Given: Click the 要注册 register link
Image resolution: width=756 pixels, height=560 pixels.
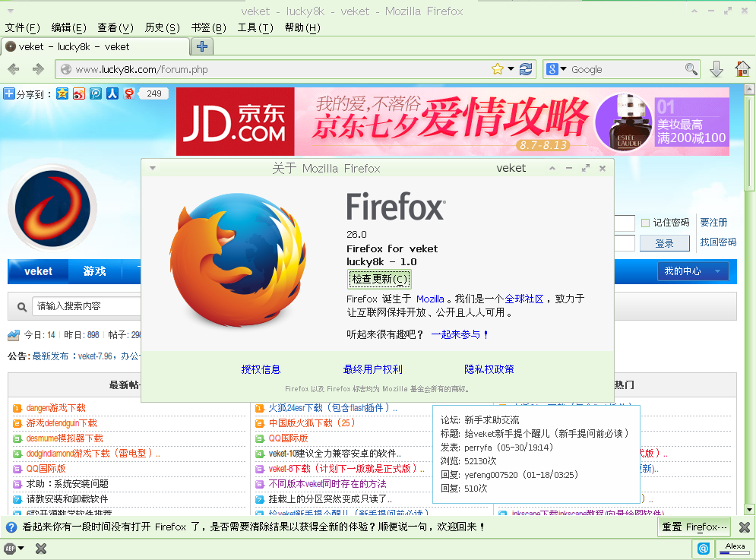Looking at the screenshot, I should coord(713,223).
